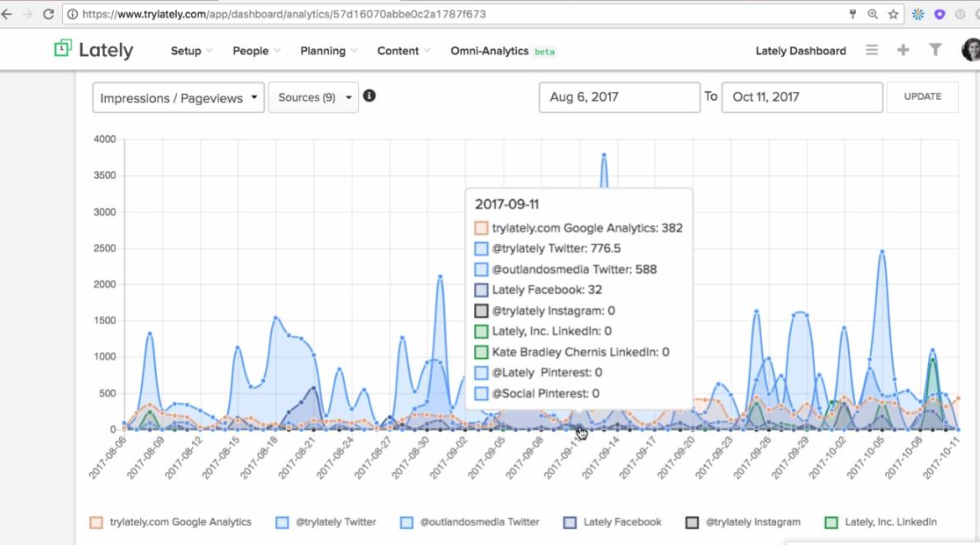980x545 pixels.
Task: Click the user profile avatar
Action: point(971,50)
